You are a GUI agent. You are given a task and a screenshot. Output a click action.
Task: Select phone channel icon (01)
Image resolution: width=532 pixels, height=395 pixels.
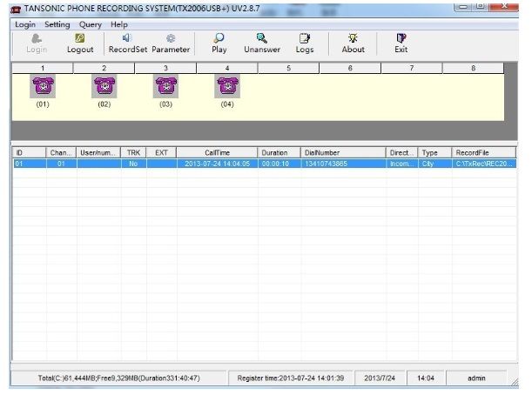[43, 86]
